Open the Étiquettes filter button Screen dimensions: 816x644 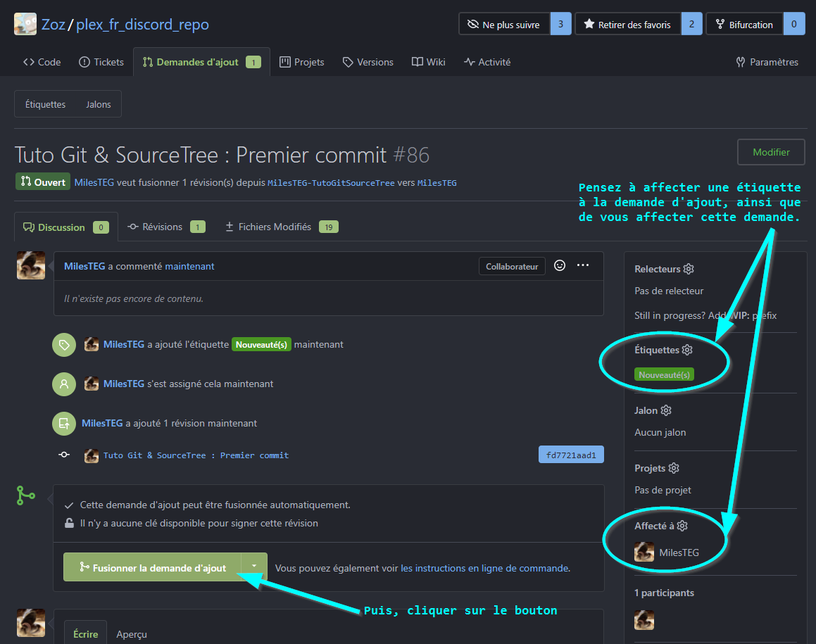click(x=45, y=104)
